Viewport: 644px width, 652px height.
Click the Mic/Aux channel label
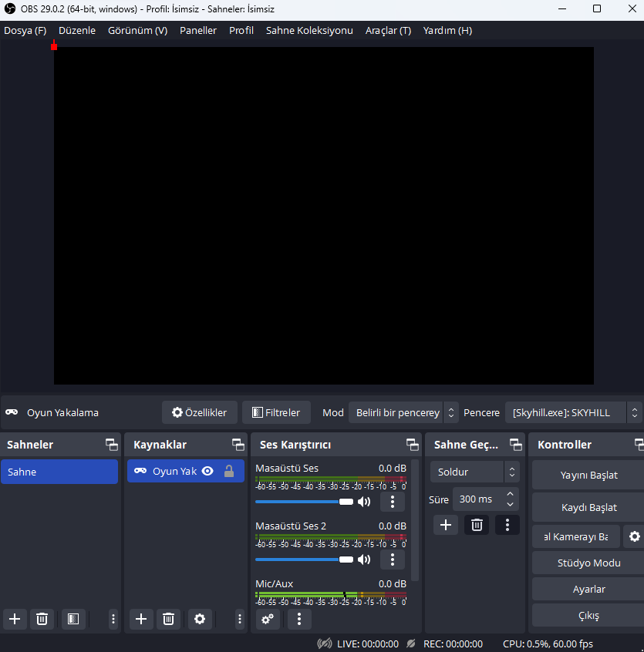274,583
